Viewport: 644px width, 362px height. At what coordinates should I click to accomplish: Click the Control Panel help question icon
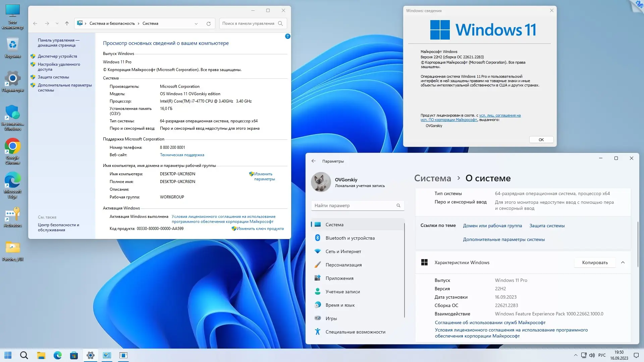click(287, 36)
